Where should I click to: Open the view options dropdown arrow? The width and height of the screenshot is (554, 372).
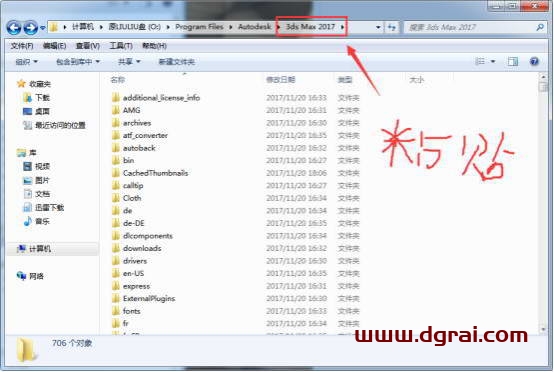pyautogui.click(x=493, y=62)
